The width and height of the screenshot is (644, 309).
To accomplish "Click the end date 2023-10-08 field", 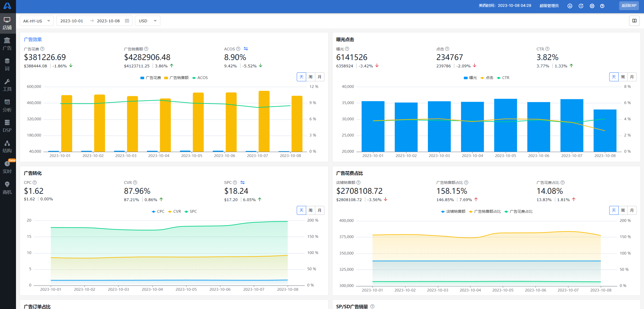I will pyautogui.click(x=108, y=21).
